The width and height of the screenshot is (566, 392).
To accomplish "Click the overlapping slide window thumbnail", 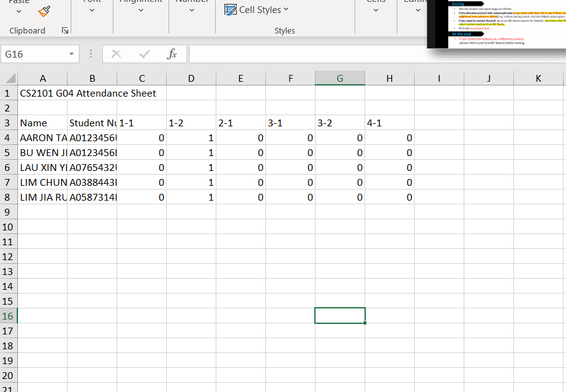I will [497, 24].
